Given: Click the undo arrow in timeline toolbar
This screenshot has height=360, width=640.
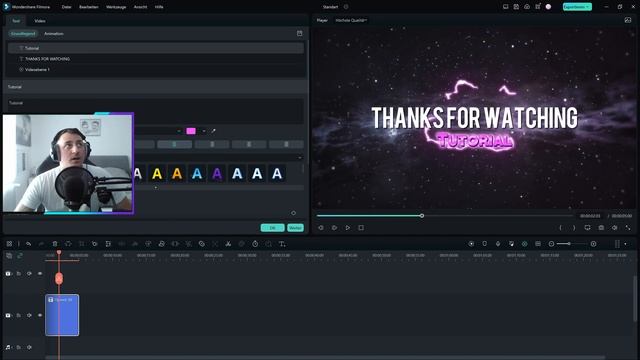Looking at the screenshot, I should point(28,244).
